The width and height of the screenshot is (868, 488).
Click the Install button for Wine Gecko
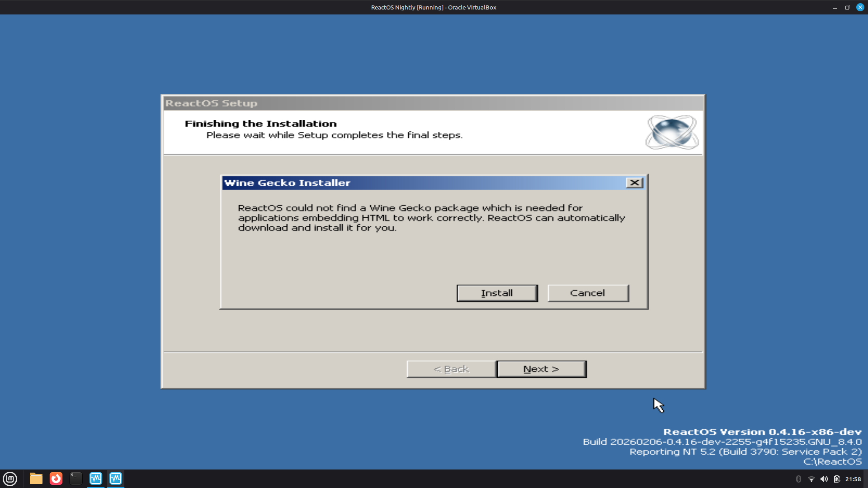pos(497,293)
